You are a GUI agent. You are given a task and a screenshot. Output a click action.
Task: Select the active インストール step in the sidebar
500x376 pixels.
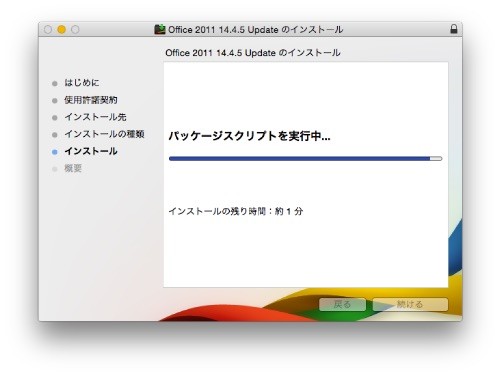pyautogui.click(x=91, y=151)
